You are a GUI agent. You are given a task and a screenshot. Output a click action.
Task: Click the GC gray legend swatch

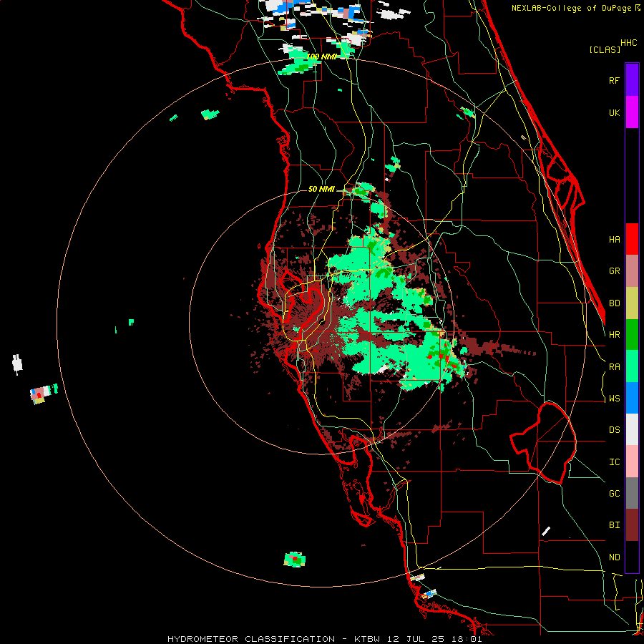click(x=632, y=493)
